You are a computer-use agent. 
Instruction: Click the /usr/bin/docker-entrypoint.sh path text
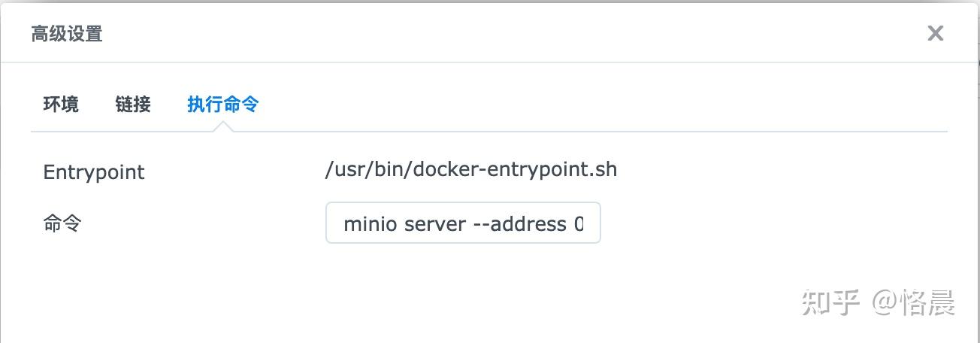470,168
